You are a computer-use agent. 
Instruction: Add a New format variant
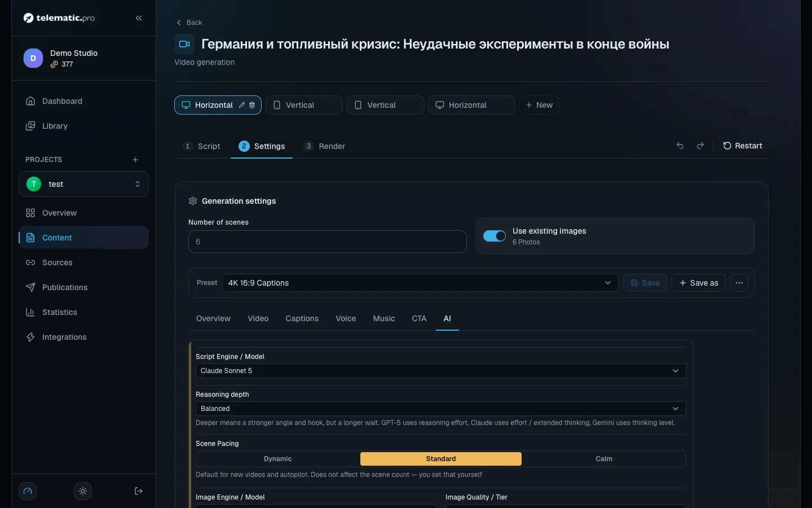pyautogui.click(x=539, y=105)
